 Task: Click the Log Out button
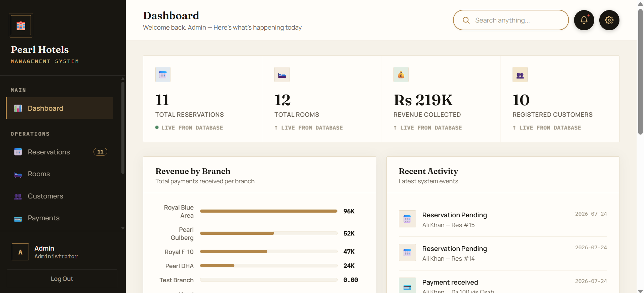pyautogui.click(x=62, y=279)
